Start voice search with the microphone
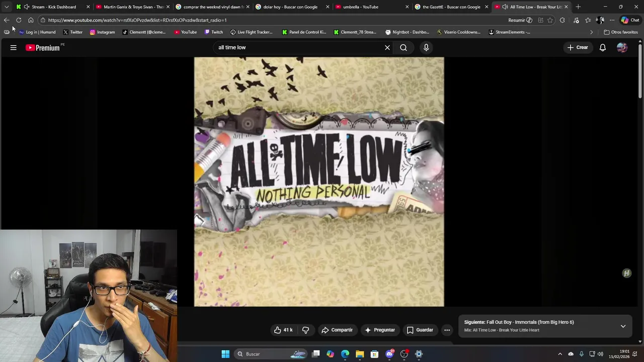The width and height of the screenshot is (644, 362). (x=426, y=48)
